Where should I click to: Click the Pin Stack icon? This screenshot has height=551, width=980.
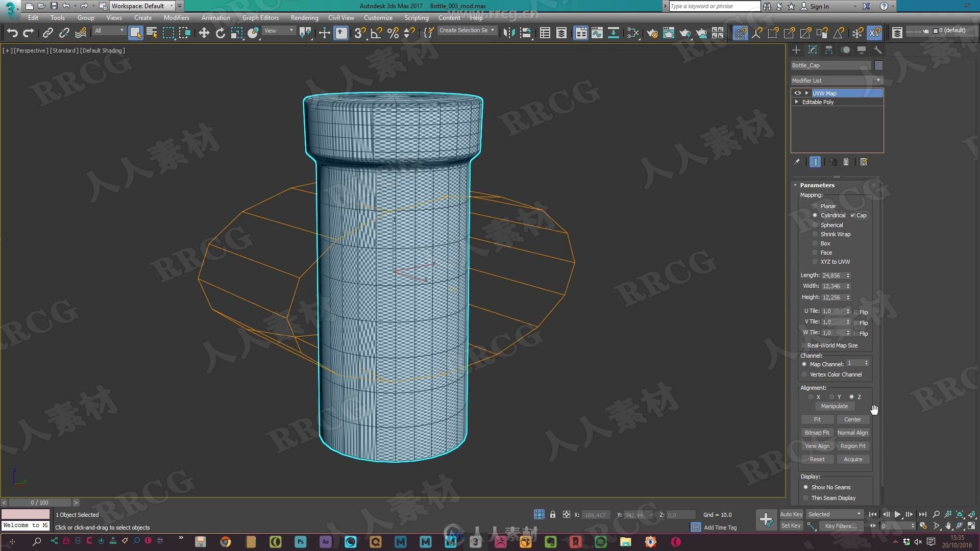point(796,162)
